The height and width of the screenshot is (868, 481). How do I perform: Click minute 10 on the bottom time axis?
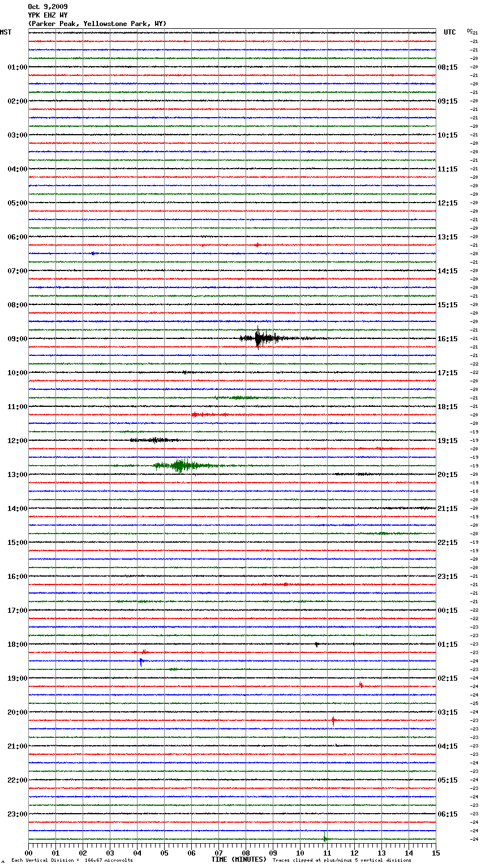[300, 853]
